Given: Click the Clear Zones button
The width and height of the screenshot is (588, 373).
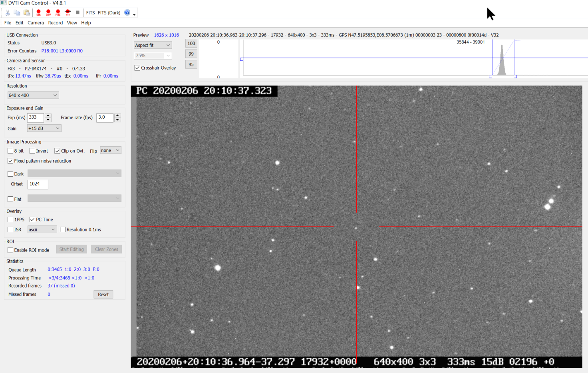Looking at the screenshot, I should tap(107, 249).
